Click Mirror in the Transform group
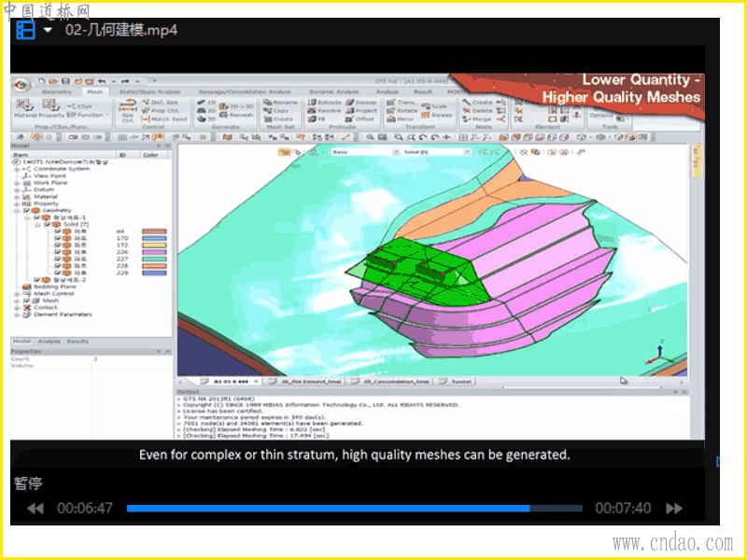Screen dimensions: 747x560 pos(401,119)
